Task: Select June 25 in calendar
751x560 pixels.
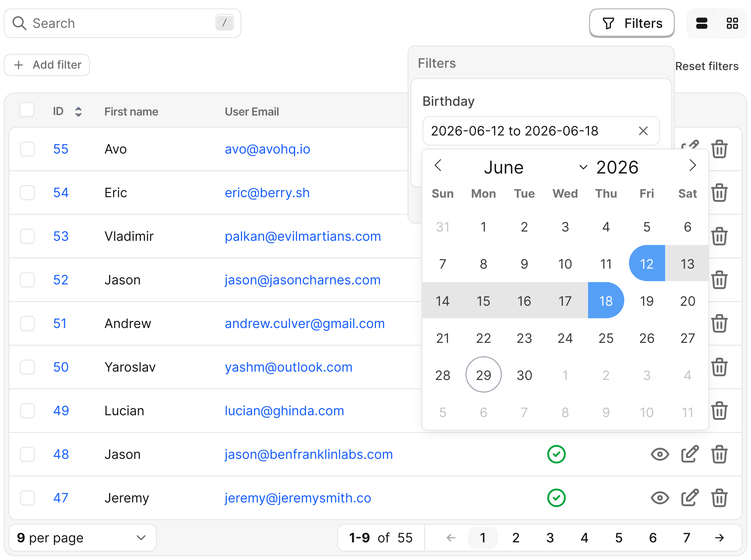Action: [606, 338]
